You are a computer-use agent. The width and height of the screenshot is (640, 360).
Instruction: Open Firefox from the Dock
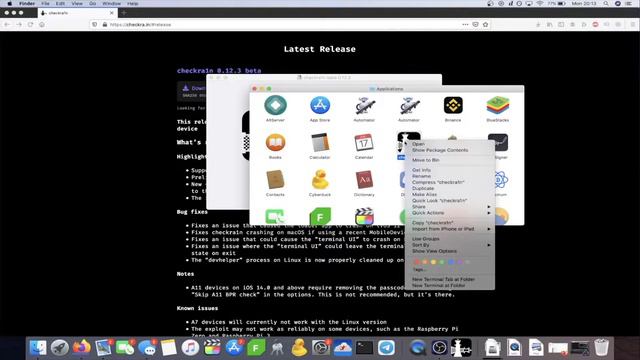point(82,348)
